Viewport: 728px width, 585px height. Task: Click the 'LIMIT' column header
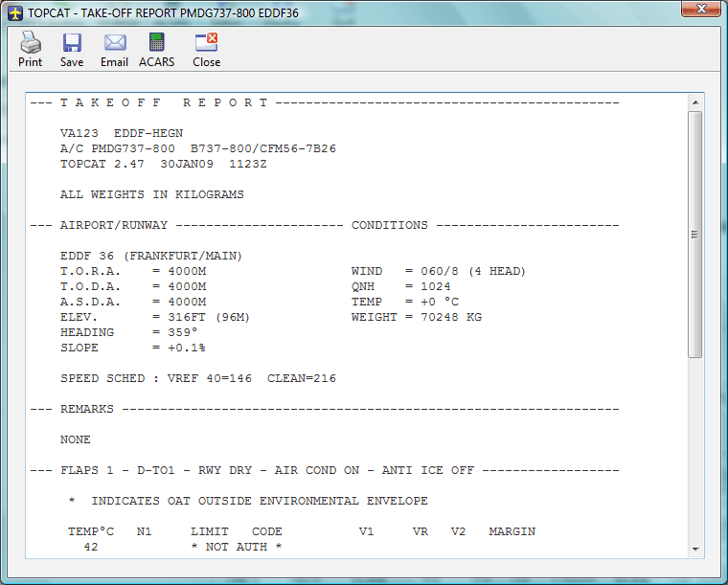[210, 531]
